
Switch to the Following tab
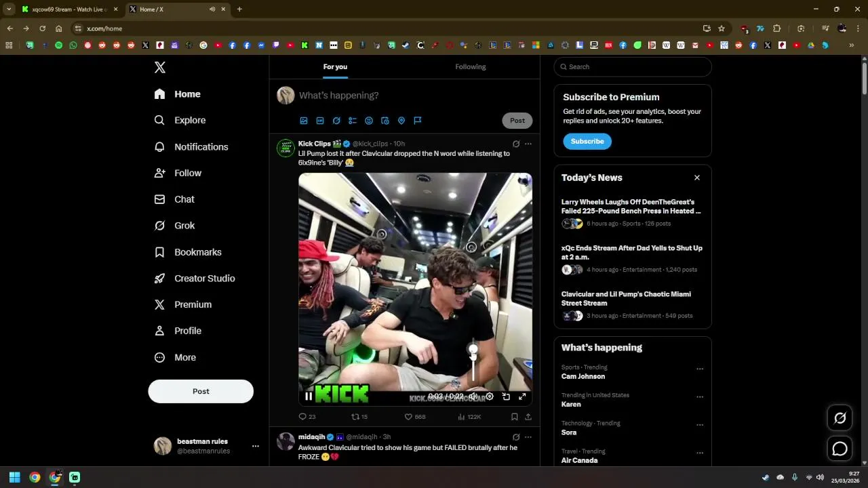471,66
